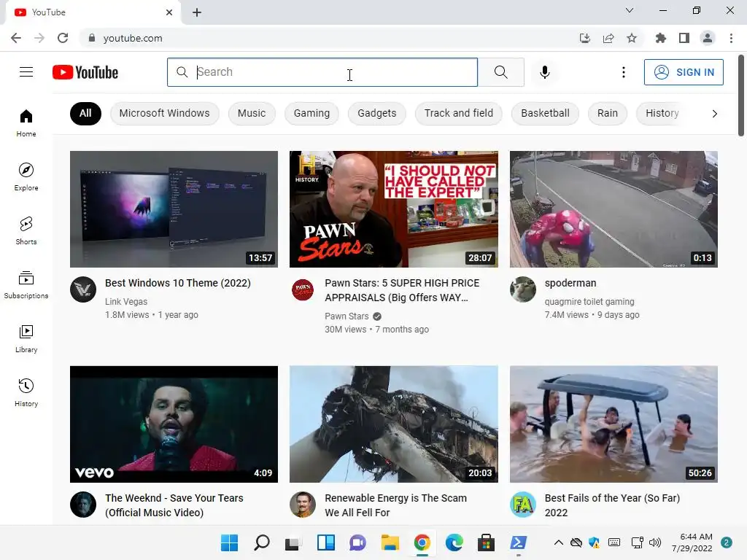Select Microsoft Windows filter chip
Screen dimensions: 747x560
164,113
